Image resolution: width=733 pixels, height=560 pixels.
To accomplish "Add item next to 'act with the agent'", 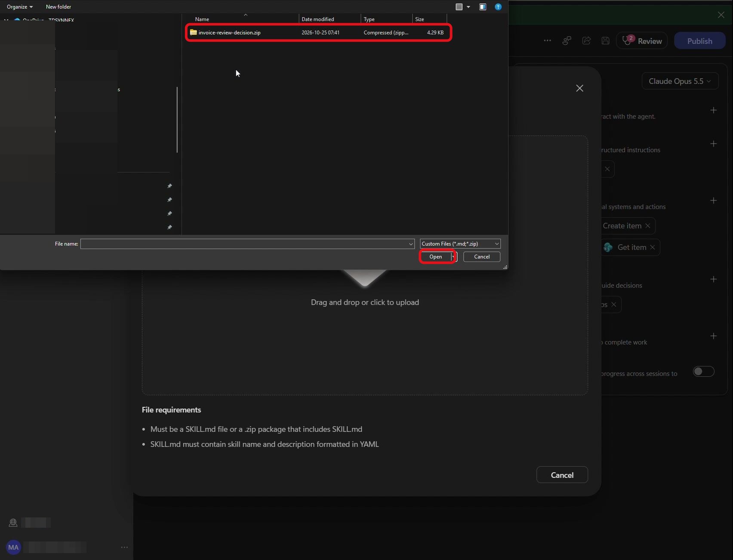I will (x=714, y=111).
